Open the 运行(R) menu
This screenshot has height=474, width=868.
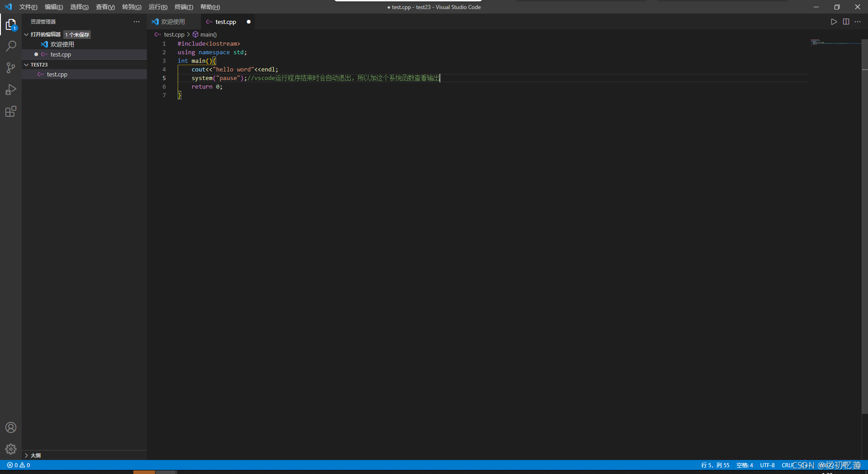click(x=158, y=7)
